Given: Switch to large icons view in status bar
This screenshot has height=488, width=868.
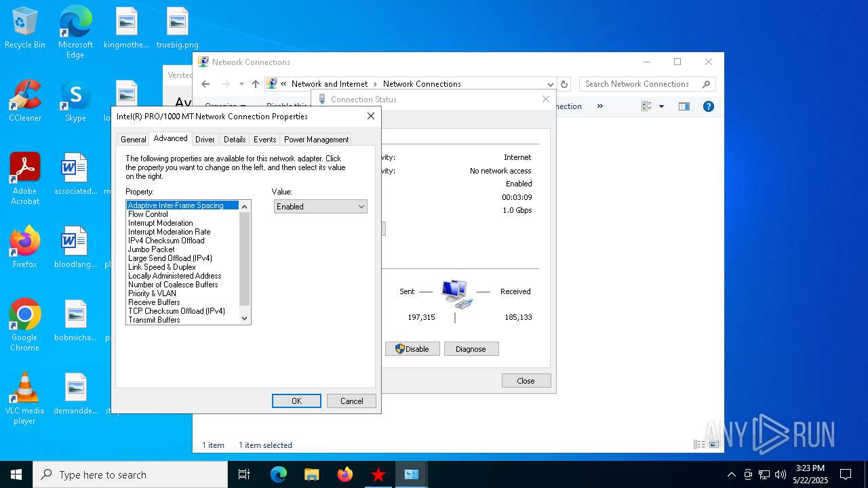Looking at the screenshot, I should click(x=714, y=445).
